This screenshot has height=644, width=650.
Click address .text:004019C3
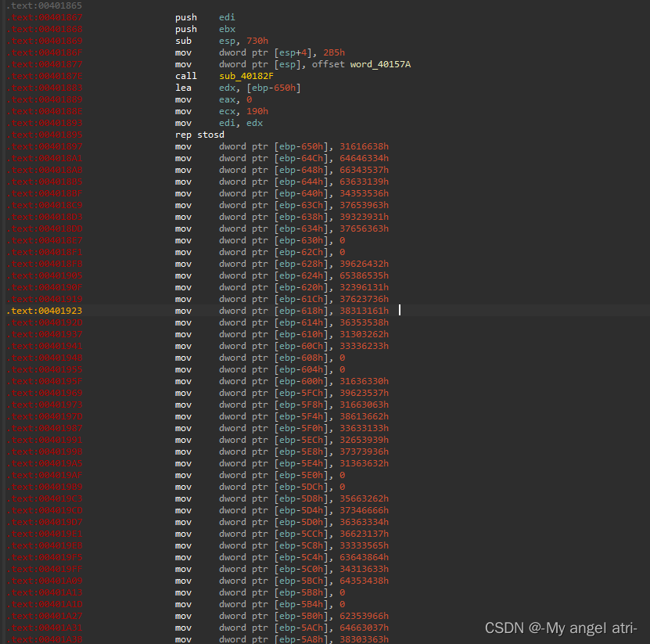tap(45, 499)
